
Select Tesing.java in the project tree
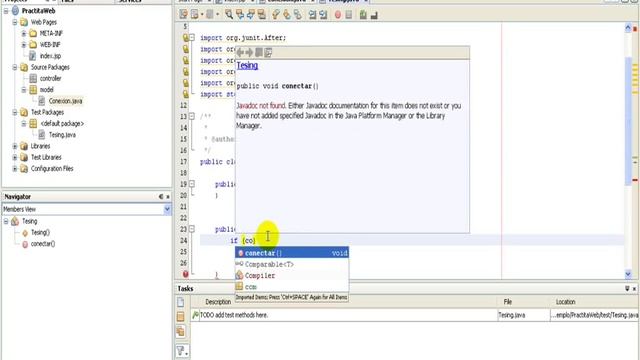(x=62, y=135)
